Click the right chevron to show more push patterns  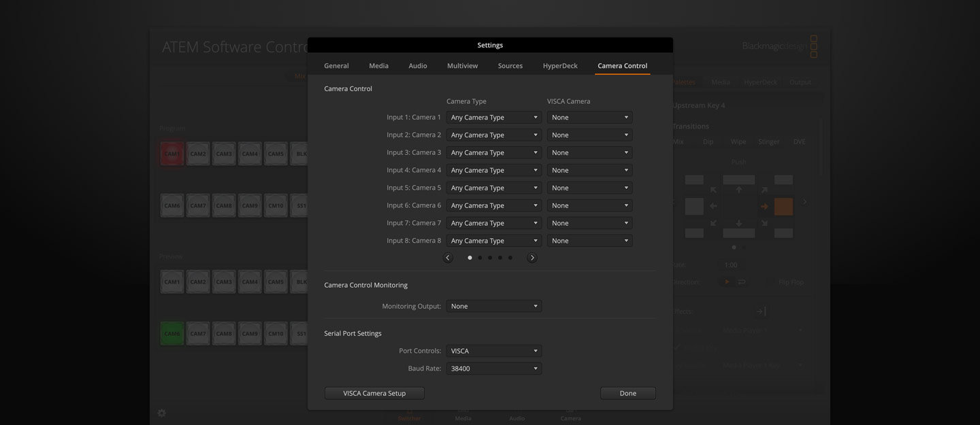[804, 201]
